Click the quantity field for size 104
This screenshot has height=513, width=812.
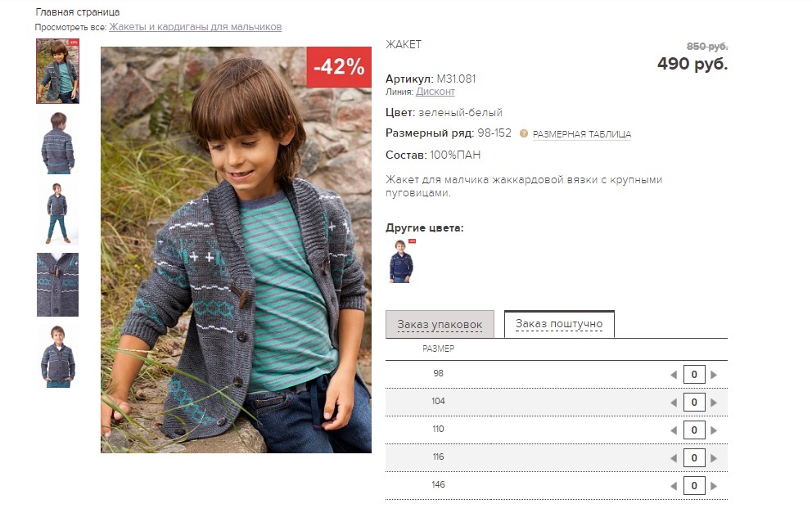tap(694, 403)
